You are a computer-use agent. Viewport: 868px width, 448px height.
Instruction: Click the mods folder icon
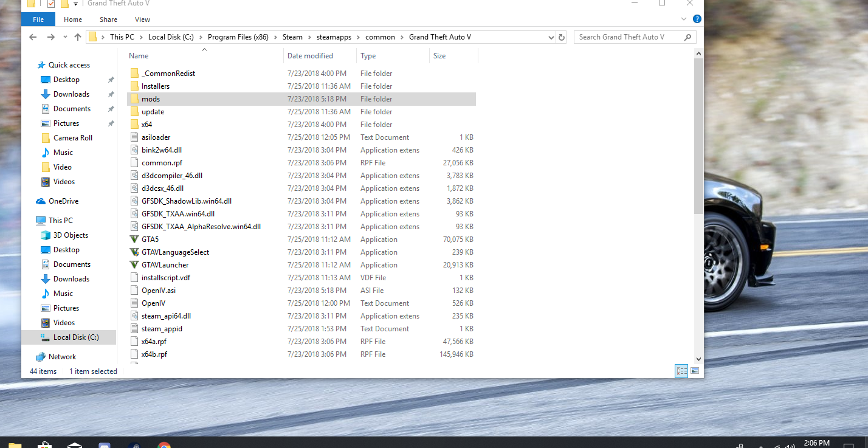point(135,99)
